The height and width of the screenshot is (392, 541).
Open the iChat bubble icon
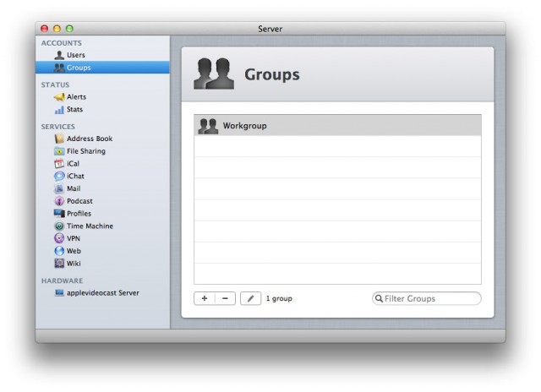[x=59, y=177]
